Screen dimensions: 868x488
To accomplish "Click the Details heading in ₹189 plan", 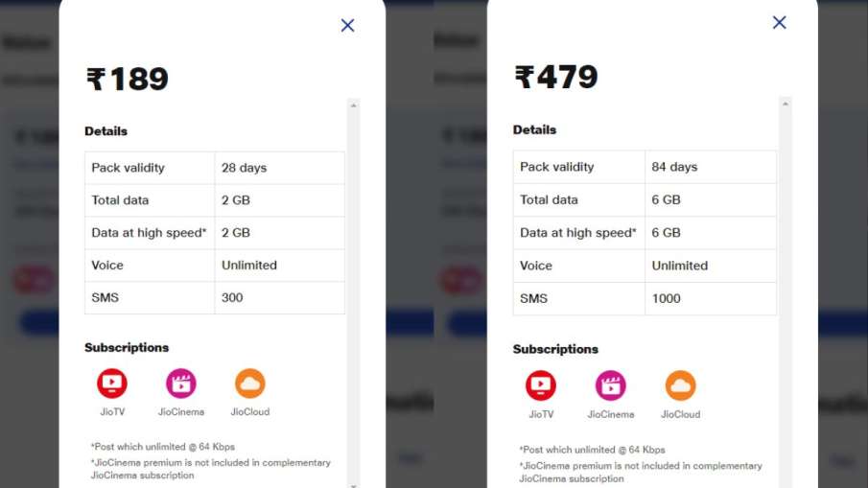I will [x=106, y=131].
